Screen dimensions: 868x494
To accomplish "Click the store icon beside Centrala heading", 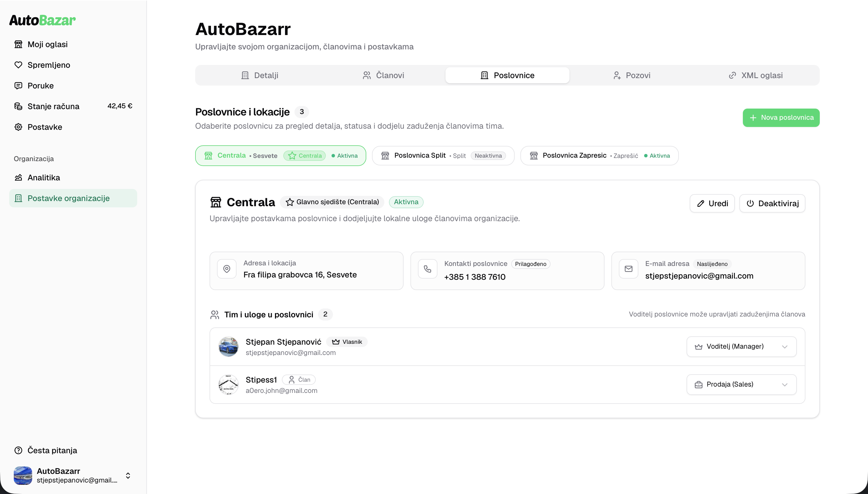I will (216, 202).
